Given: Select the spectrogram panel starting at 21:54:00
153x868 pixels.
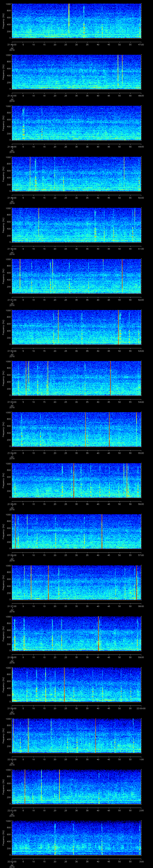Looking at the screenshot, I should 77,429.
